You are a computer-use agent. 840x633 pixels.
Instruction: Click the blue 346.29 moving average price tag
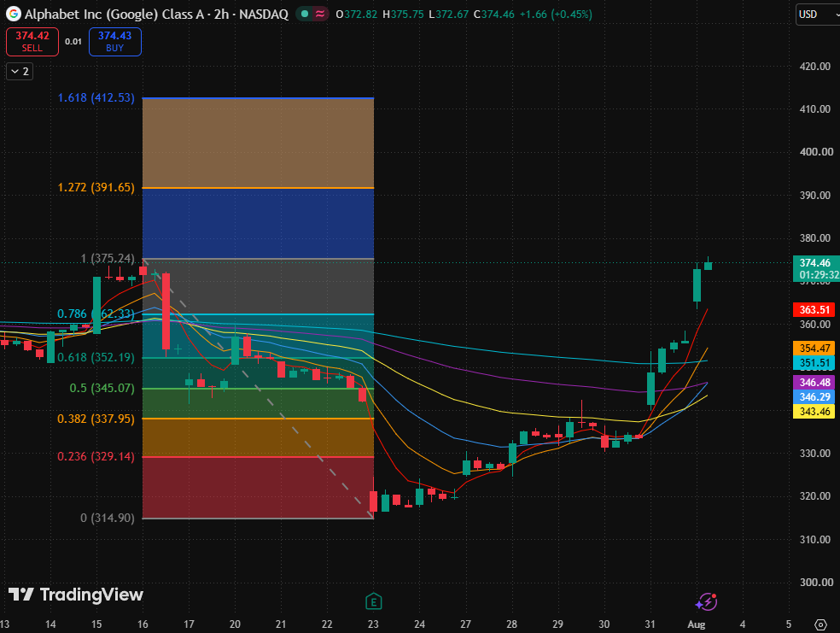coord(815,397)
